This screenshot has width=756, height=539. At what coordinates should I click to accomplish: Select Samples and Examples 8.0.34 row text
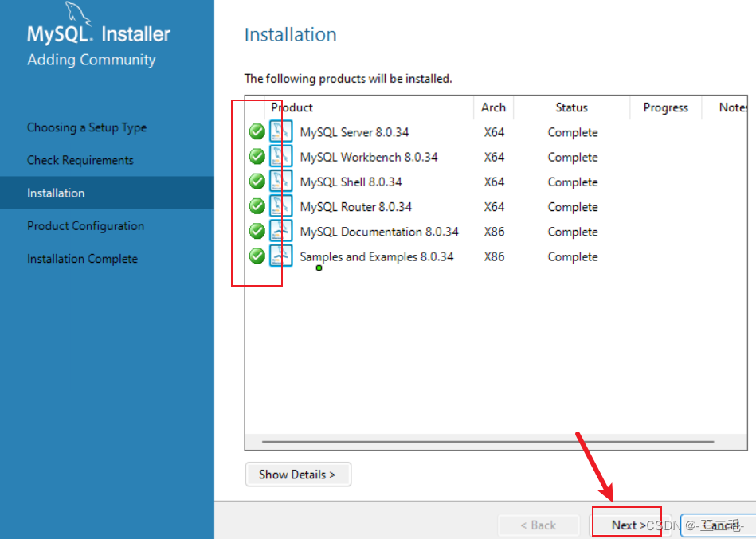(377, 256)
